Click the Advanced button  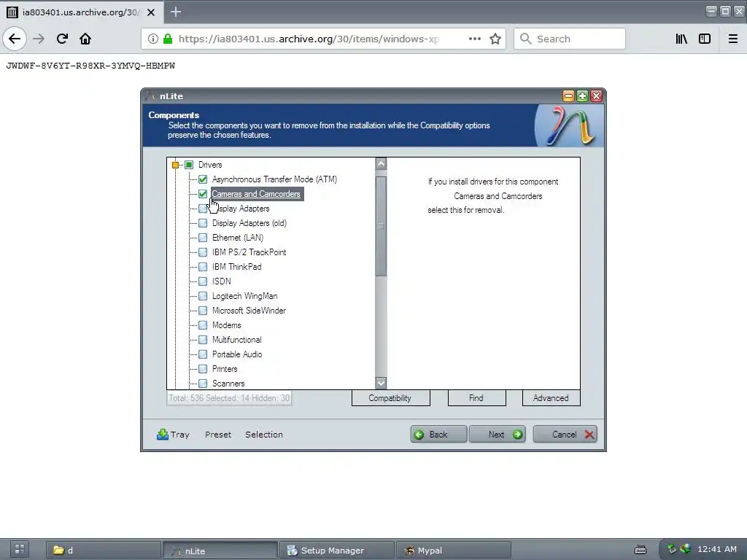[551, 398]
